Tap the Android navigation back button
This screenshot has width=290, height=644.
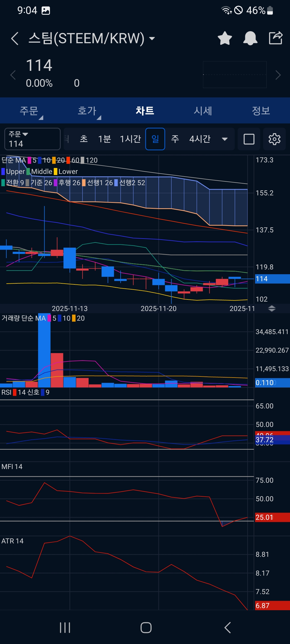click(227, 628)
